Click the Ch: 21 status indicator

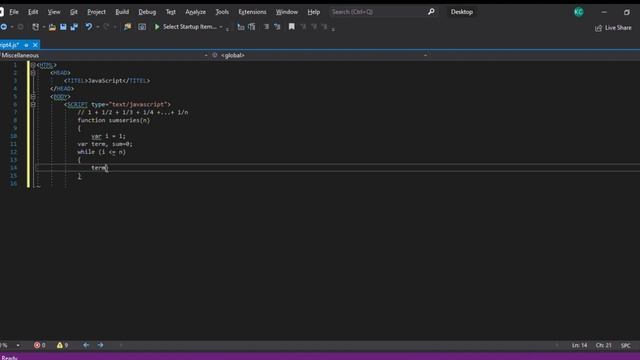point(603,345)
